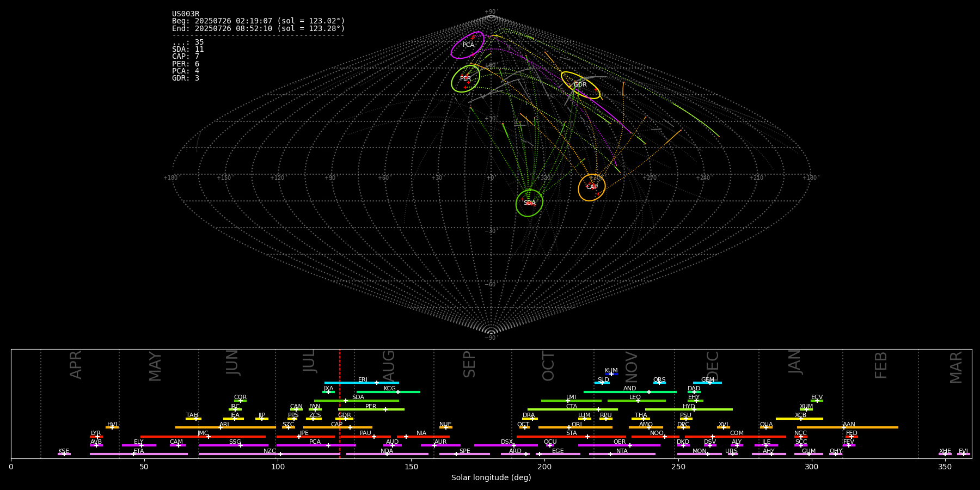Click the JUL month label in the timeline
The image size is (980, 490).
click(x=309, y=360)
